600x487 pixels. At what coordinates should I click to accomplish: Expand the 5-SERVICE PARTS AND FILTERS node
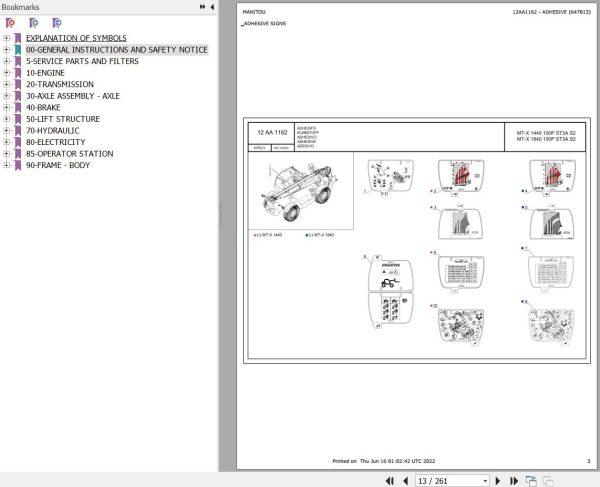click(6, 61)
